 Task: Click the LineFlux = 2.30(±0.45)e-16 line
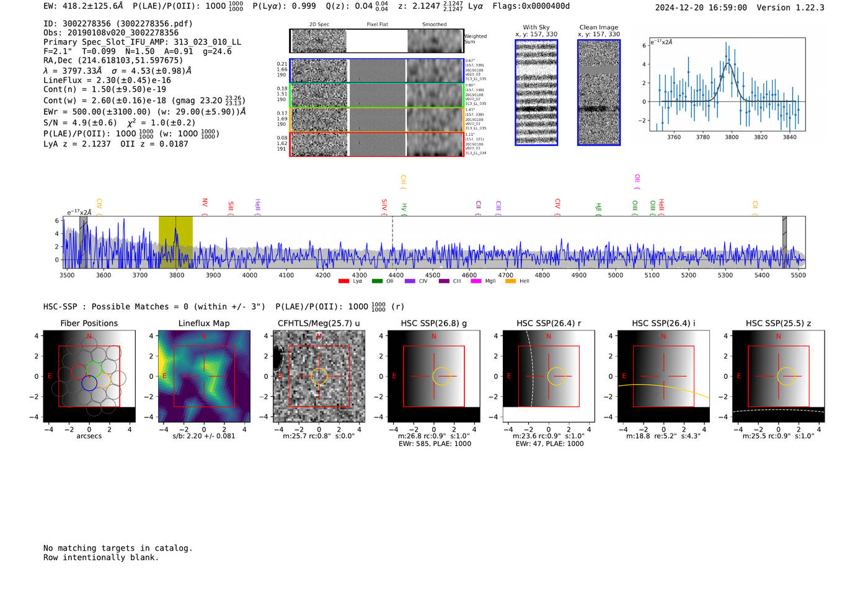coord(107,80)
